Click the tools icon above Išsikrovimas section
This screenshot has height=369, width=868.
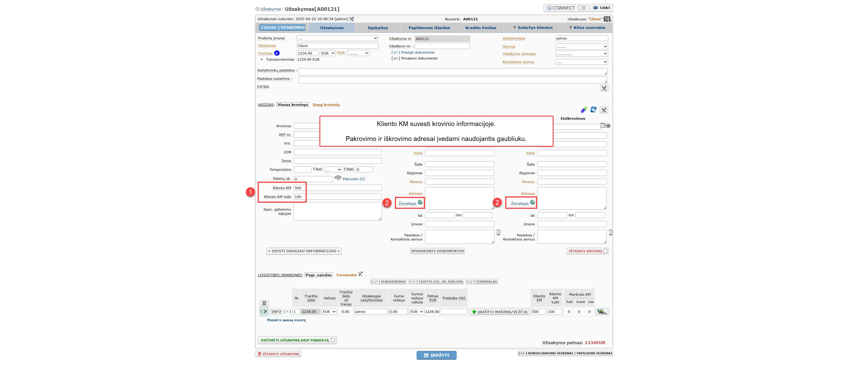[x=604, y=110]
